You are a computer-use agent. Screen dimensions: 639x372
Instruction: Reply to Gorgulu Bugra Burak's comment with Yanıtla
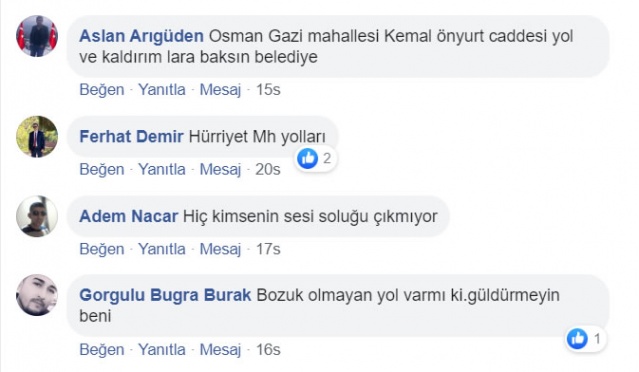(x=162, y=350)
